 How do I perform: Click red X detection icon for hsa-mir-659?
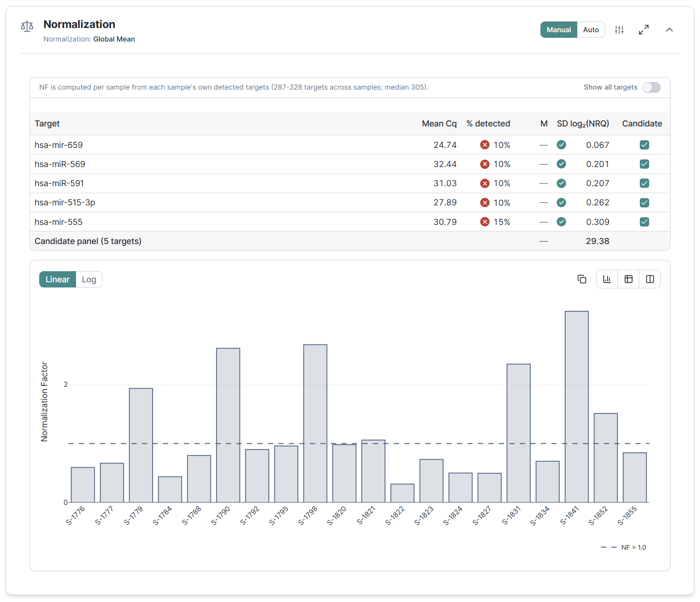pos(485,145)
